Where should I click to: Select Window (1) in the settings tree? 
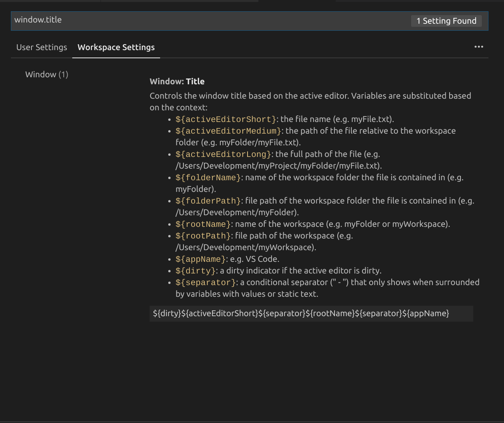47,75
